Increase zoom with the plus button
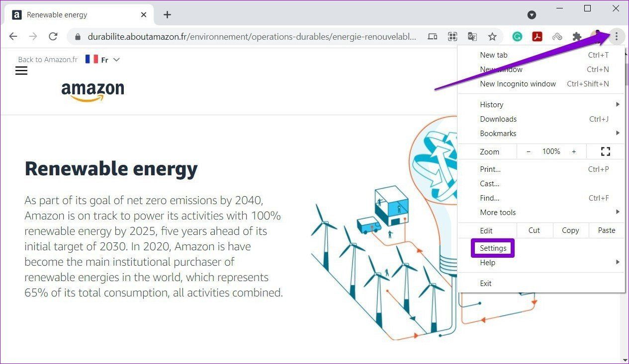629x364 pixels. pyautogui.click(x=574, y=151)
